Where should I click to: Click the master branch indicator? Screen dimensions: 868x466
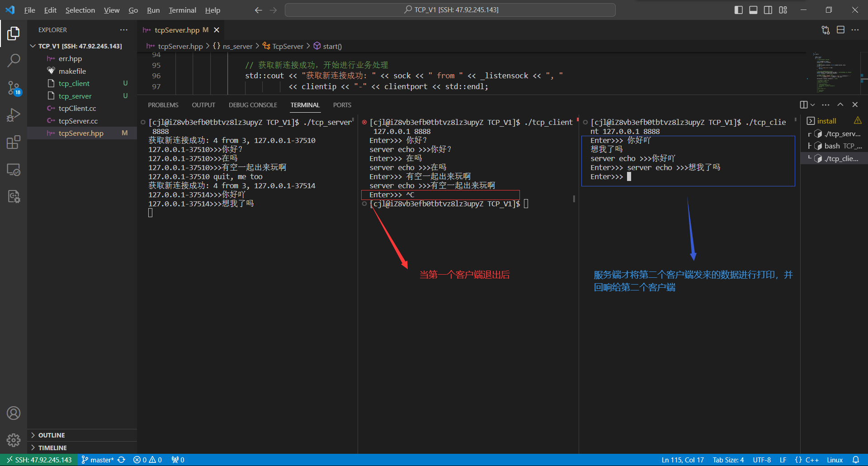97,460
